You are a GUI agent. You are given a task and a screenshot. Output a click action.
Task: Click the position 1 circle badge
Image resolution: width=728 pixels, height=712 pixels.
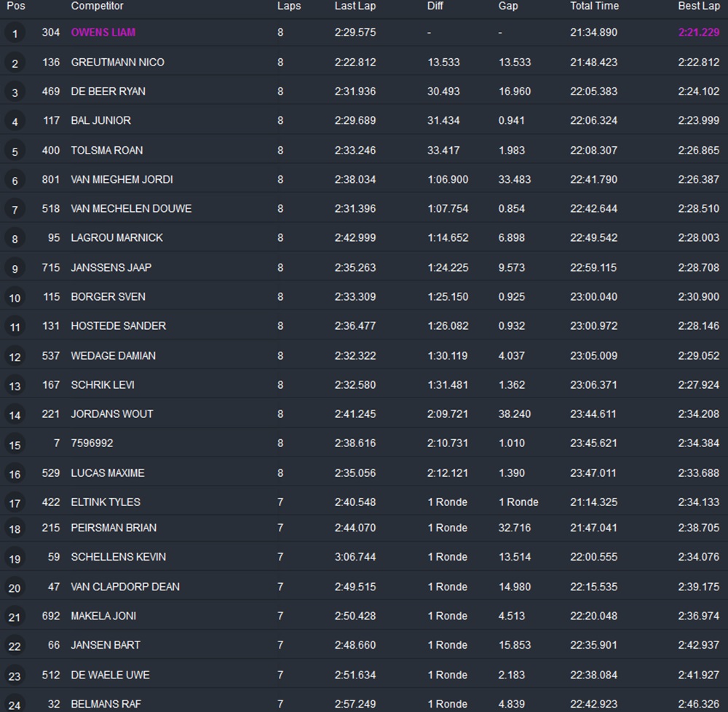point(15,33)
